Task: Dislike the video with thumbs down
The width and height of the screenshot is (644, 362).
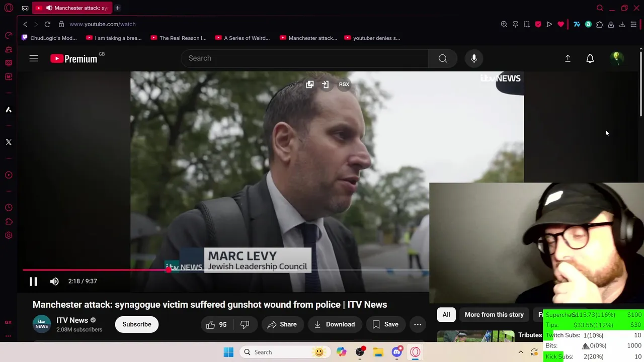Action: [x=245, y=324]
